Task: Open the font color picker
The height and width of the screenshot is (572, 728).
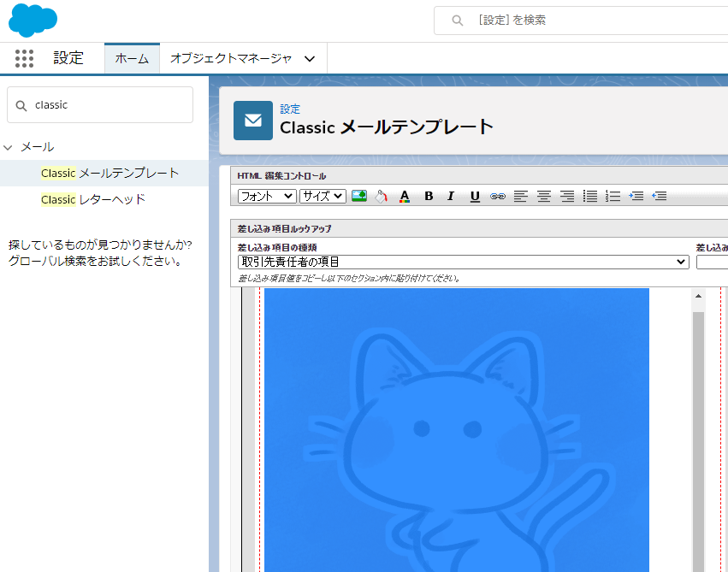Action: (x=405, y=196)
